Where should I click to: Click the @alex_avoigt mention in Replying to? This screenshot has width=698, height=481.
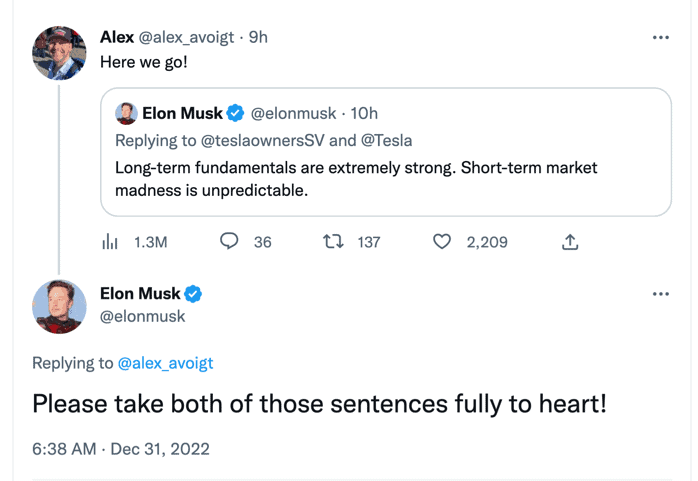pos(165,363)
